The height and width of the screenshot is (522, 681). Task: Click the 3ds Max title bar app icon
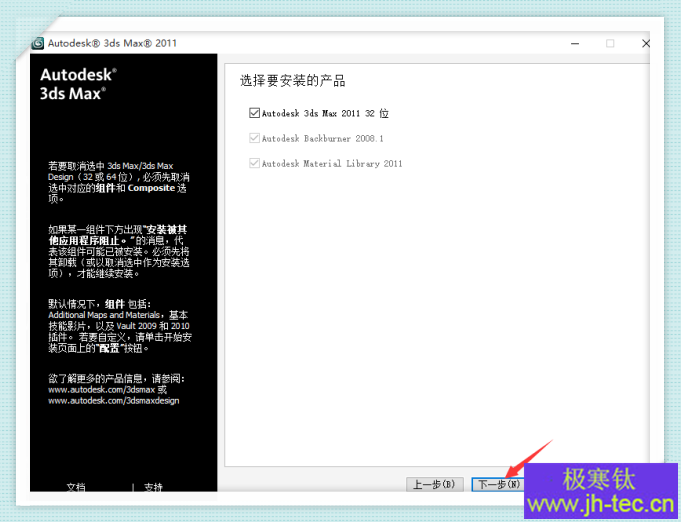tap(38, 43)
